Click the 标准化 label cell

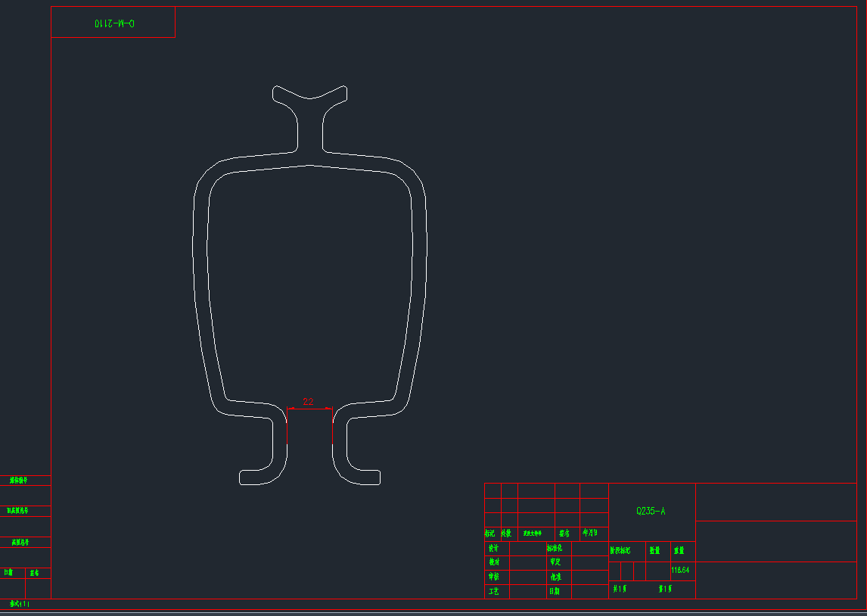(555, 548)
